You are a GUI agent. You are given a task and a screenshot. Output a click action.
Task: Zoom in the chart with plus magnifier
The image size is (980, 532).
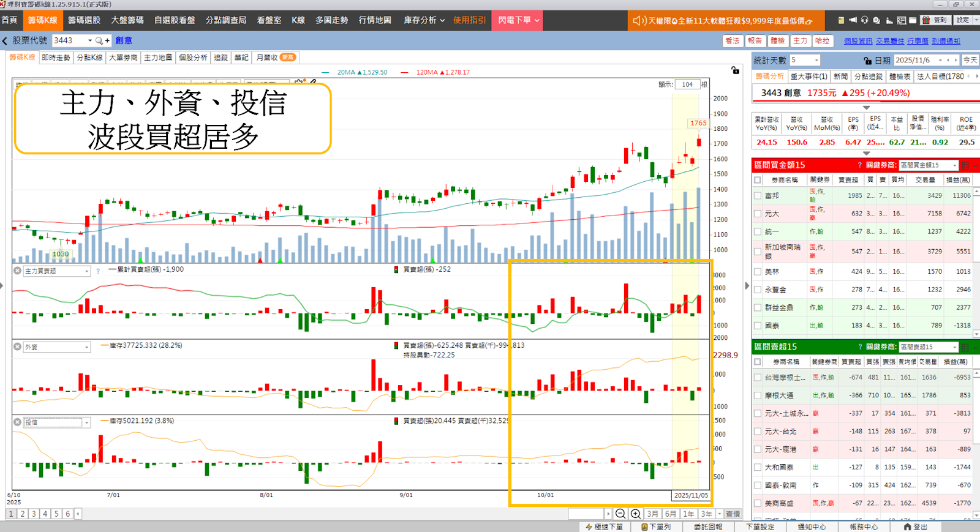click(x=636, y=514)
